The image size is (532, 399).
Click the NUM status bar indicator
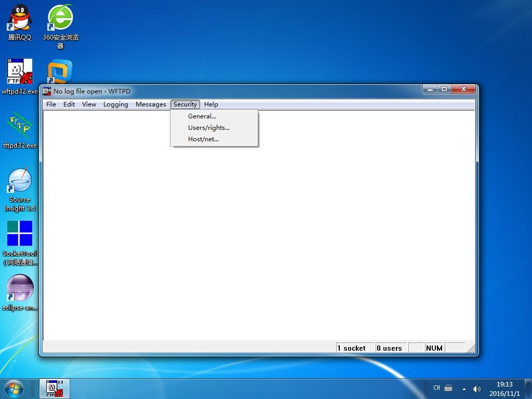434,348
